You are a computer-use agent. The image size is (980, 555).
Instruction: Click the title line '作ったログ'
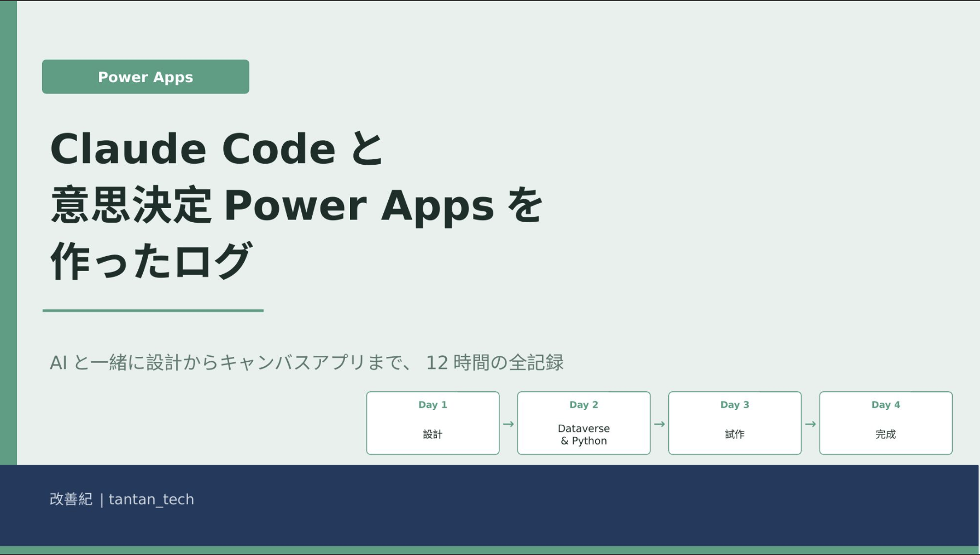click(151, 261)
